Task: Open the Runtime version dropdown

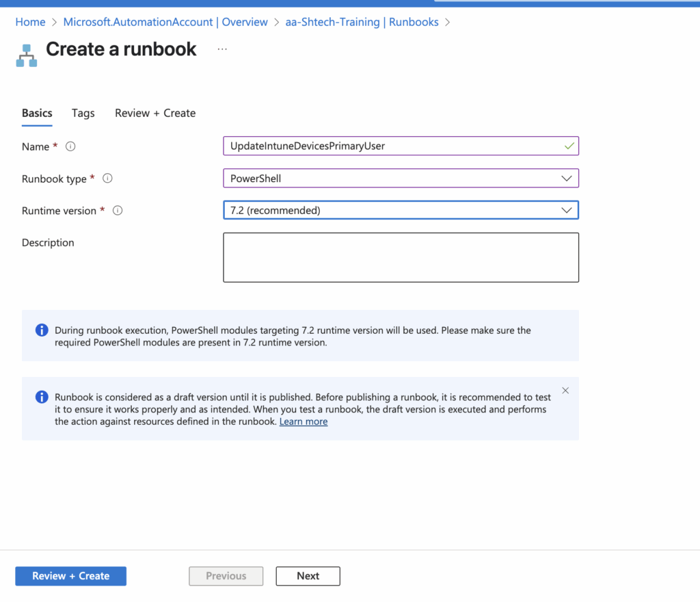Action: (x=566, y=210)
